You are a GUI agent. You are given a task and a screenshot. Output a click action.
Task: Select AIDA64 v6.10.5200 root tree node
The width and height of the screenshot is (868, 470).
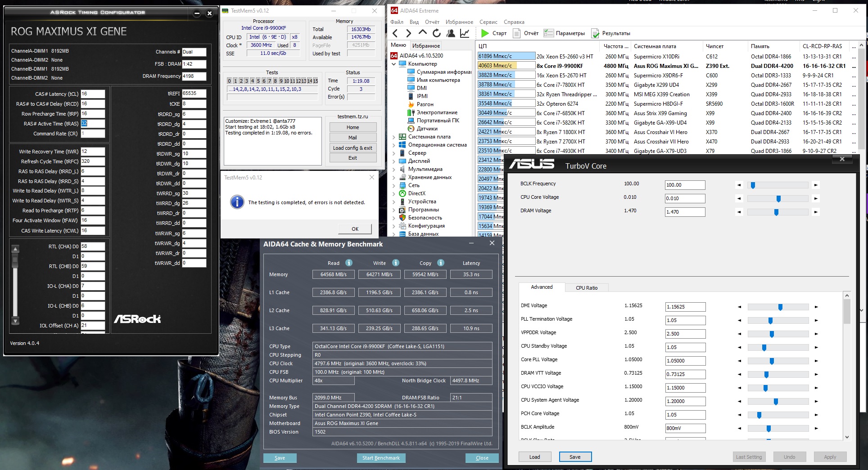point(417,56)
